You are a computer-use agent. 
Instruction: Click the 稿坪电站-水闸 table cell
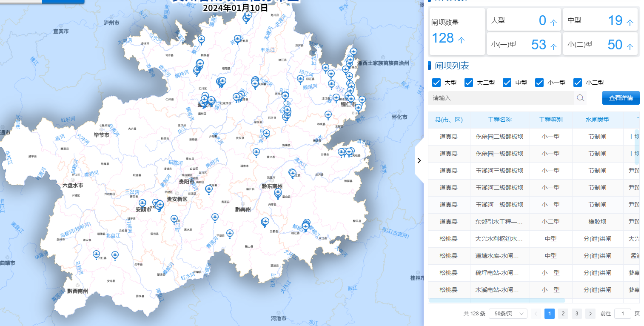[500, 273]
